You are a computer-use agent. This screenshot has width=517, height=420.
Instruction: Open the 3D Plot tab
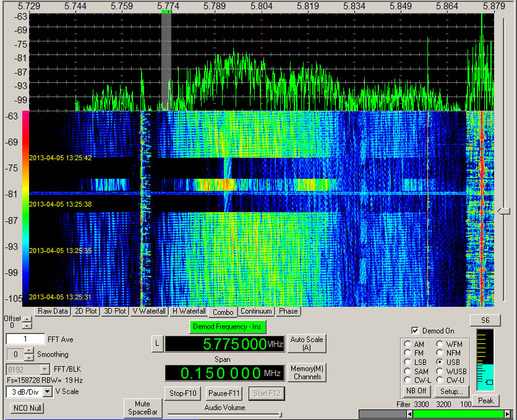pyautogui.click(x=115, y=311)
